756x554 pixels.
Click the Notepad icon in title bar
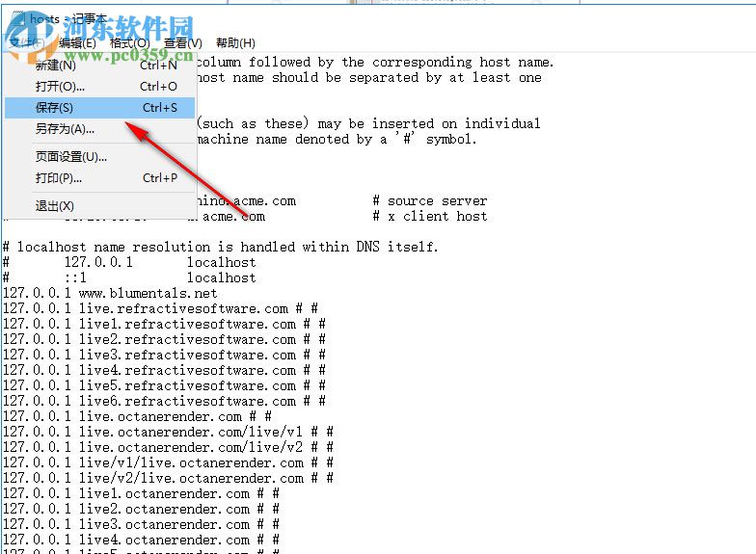point(17,19)
